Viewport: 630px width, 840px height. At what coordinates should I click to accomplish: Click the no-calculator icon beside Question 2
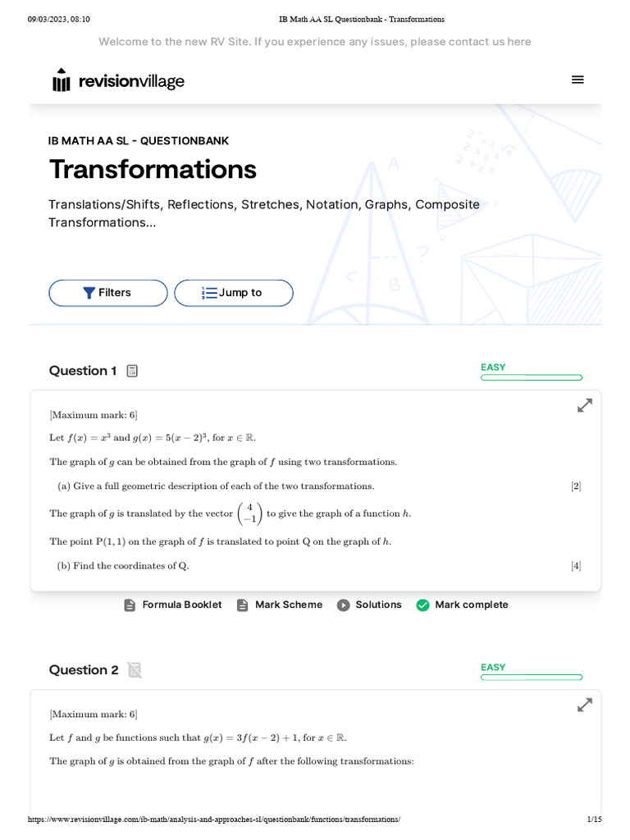(x=135, y=670)
